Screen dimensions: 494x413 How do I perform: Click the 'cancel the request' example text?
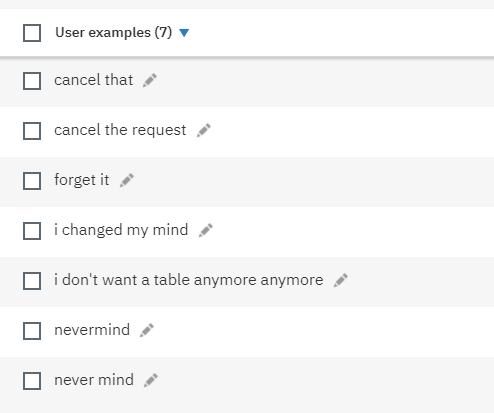tap(120, 130)
